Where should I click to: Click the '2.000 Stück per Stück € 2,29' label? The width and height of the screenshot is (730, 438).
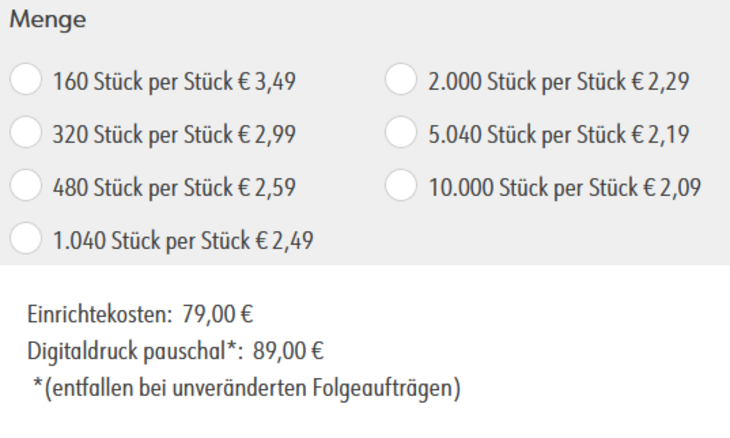click(x=559, y=81)
